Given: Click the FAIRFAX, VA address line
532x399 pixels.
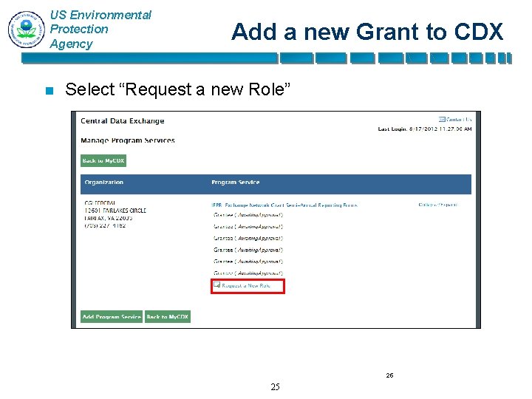Looking at the screenshot, I should 108,218.
